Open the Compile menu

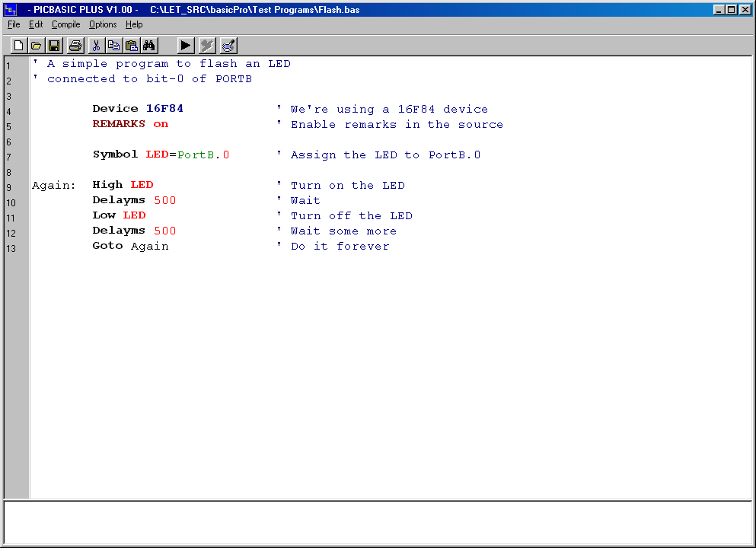tap(65, 24)
